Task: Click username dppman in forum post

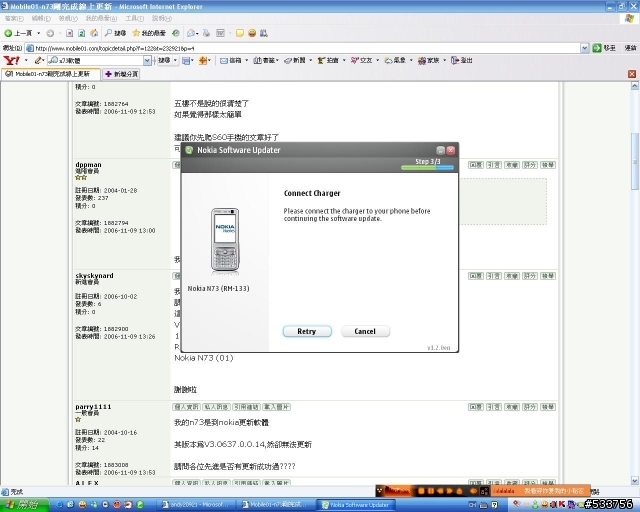Action: [x=88, y=165]
